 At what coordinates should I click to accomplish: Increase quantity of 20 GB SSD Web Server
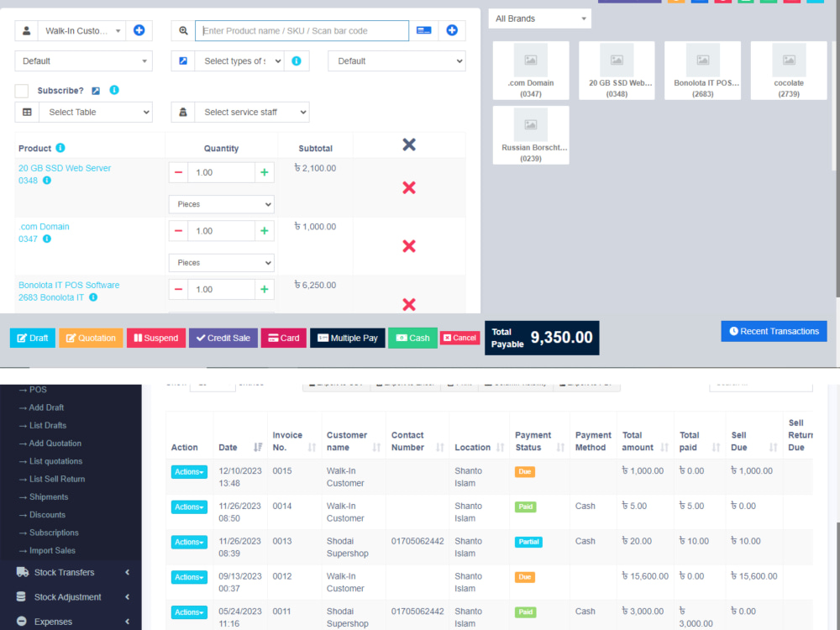coord(264,172)
